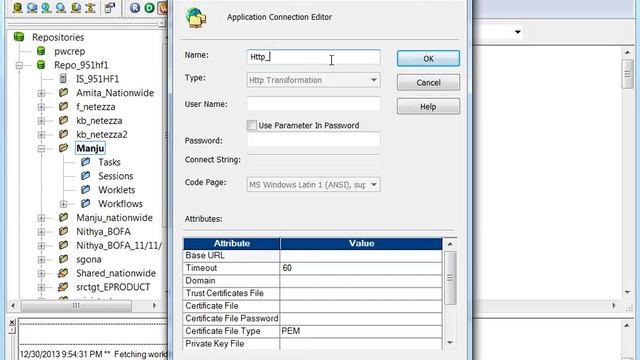This screenshot has height=360, width=640.
Task: Click the Sessions node icon
Action: tap(85, 176)
